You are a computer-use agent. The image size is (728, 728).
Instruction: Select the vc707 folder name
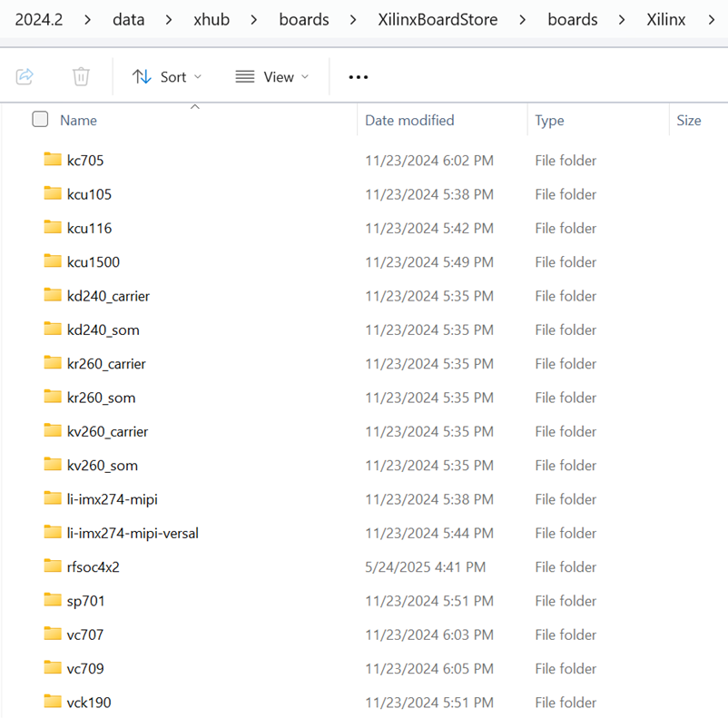pos(85,635)
